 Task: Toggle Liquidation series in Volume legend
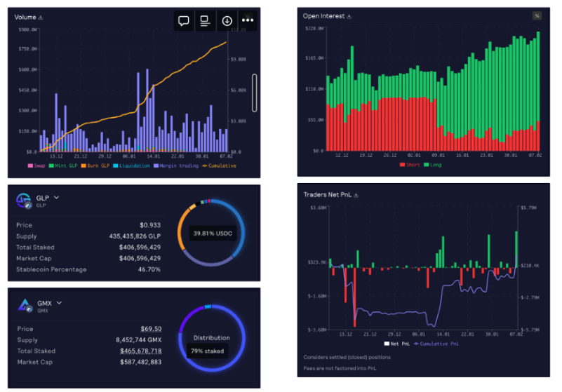131,165
